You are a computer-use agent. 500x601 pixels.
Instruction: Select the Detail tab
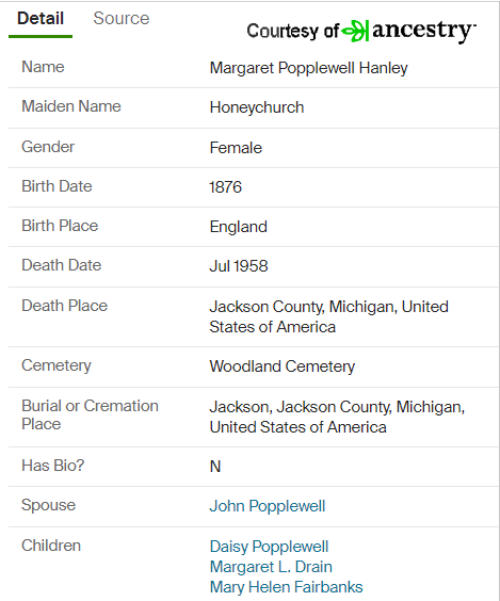point(40,18)
